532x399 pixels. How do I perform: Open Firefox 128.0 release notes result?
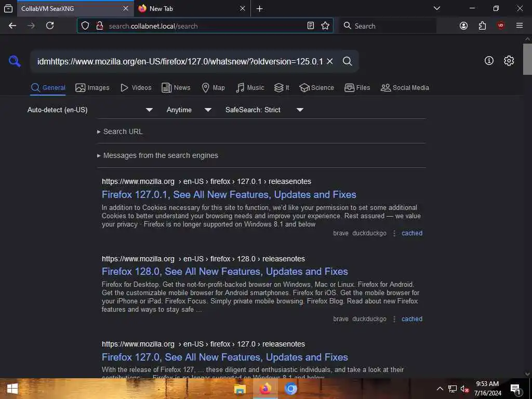coord(225,271)
